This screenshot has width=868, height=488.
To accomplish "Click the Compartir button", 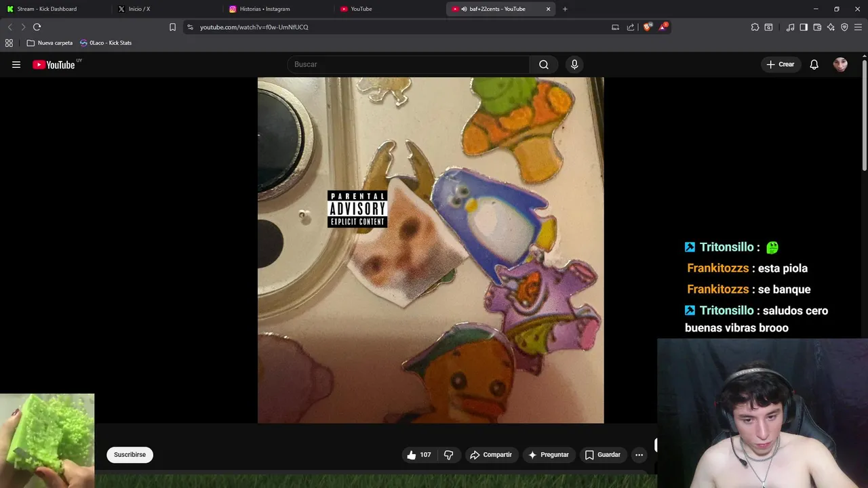I will 491,455.
